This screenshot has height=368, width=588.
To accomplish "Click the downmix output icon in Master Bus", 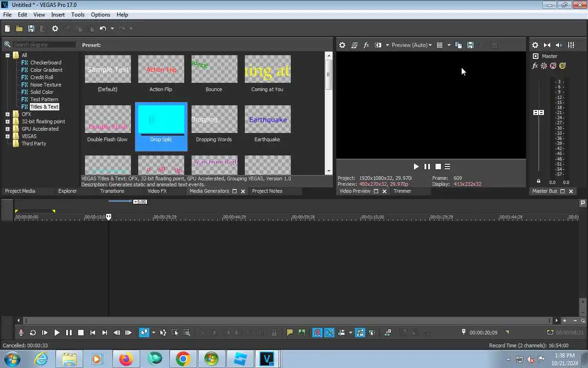I will (x=547, y=45).
